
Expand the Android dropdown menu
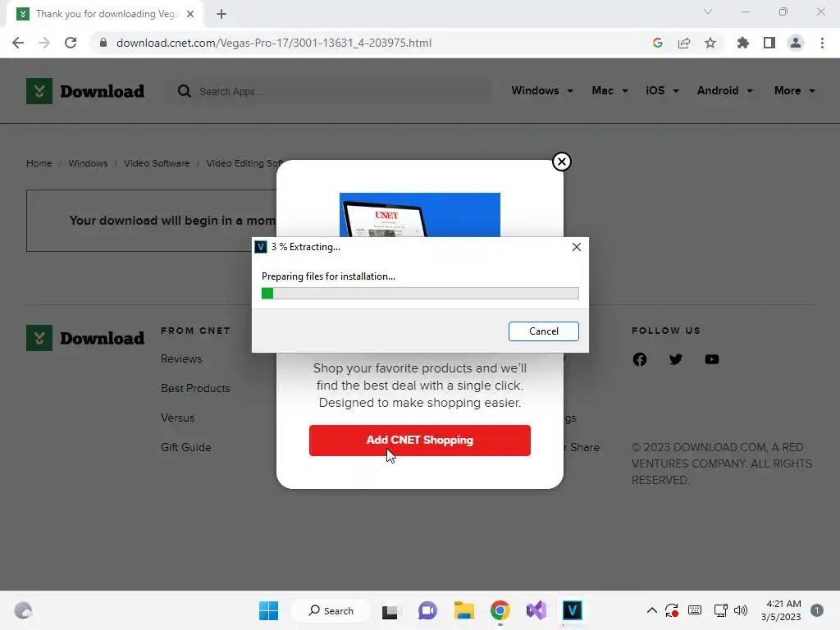pyautogui.click(x=725, y=90)
